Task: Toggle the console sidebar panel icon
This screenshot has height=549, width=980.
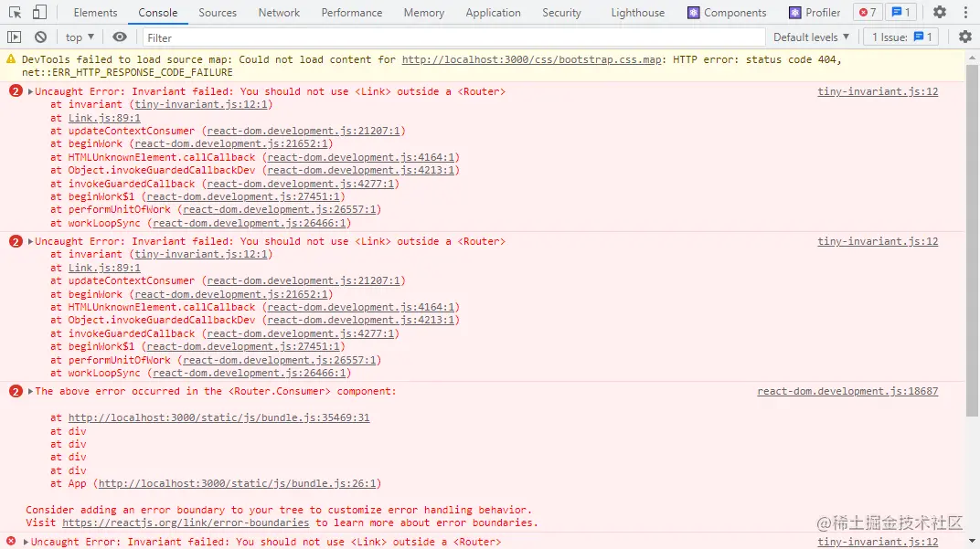Action: (15, 37)
